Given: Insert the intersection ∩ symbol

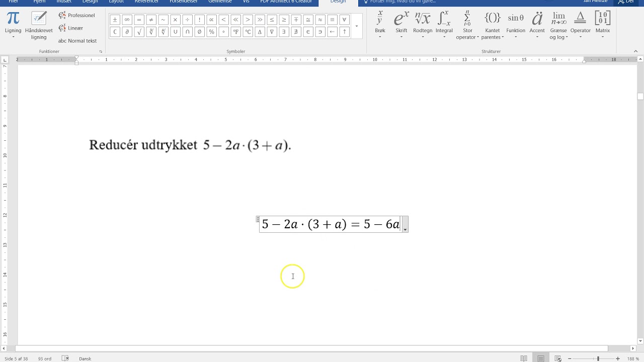Looking at the screenshot, I should coord(187,32).
